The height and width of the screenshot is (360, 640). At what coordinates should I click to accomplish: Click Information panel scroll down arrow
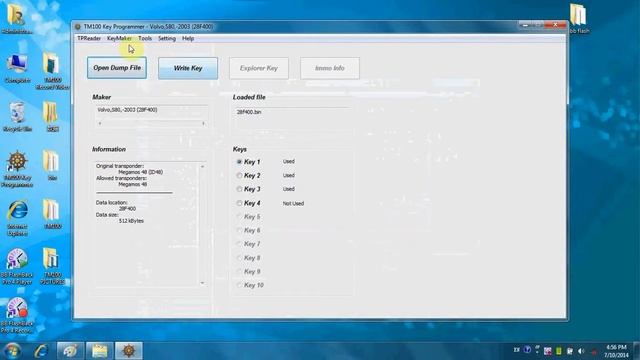point(202,283)
